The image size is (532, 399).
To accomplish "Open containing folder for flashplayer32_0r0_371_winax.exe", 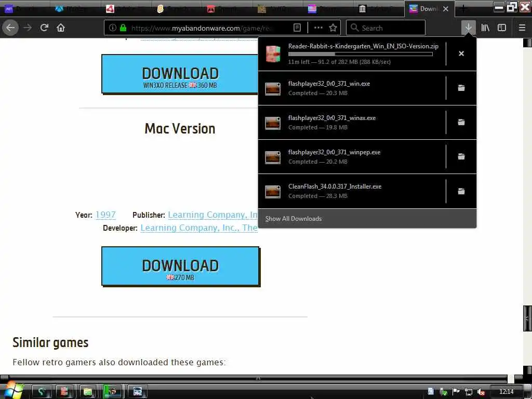I will (x=461, y=122).
